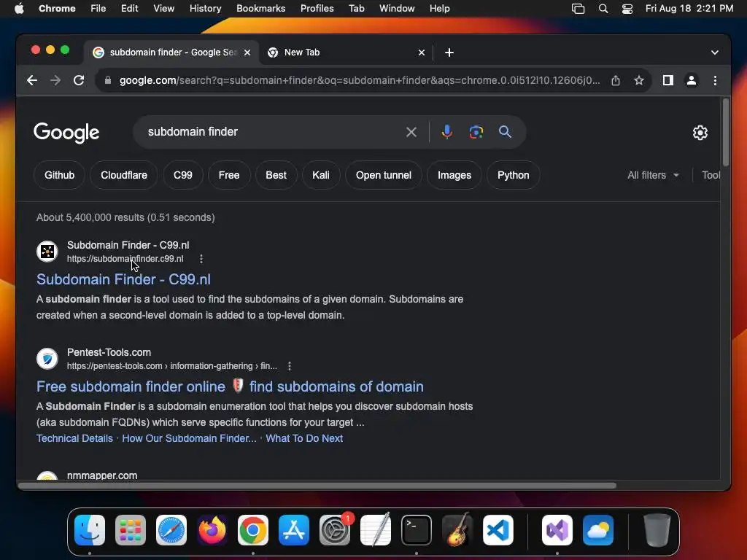Click the Google logo

coord(66,133)
